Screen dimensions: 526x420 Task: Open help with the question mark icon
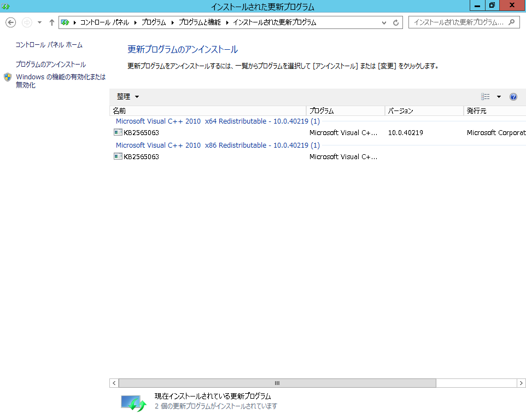click(x=513, y=97)
